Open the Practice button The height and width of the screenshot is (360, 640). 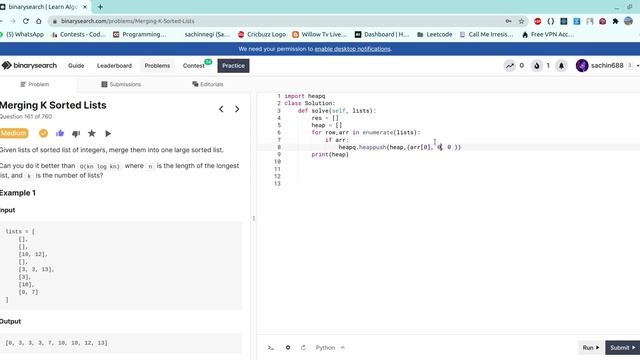(233, 66)
